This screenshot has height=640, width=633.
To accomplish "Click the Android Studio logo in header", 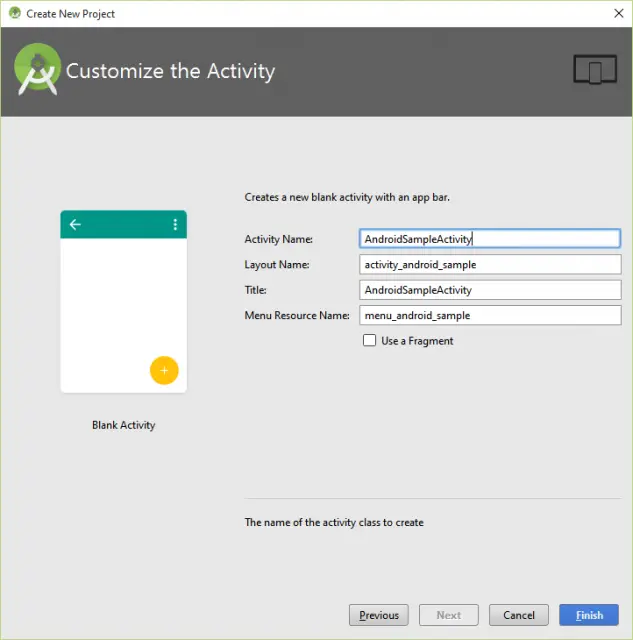I will [x=38, y=69].
